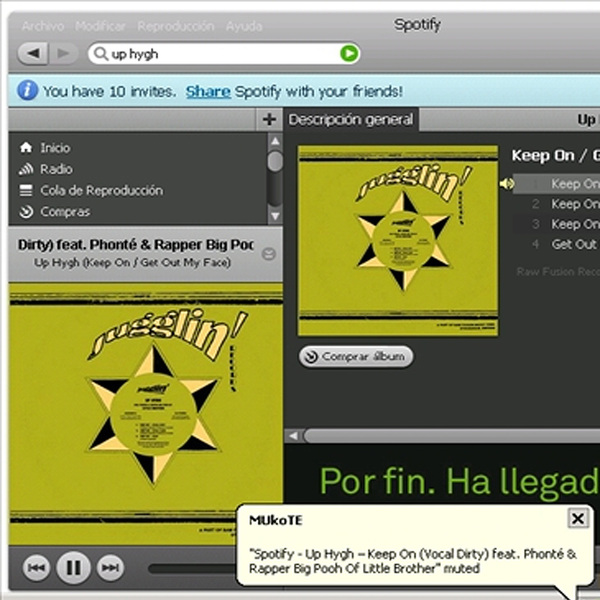Click the album title Keep On heading
Screen dimensions: 600x600
(x=556, y=155)
